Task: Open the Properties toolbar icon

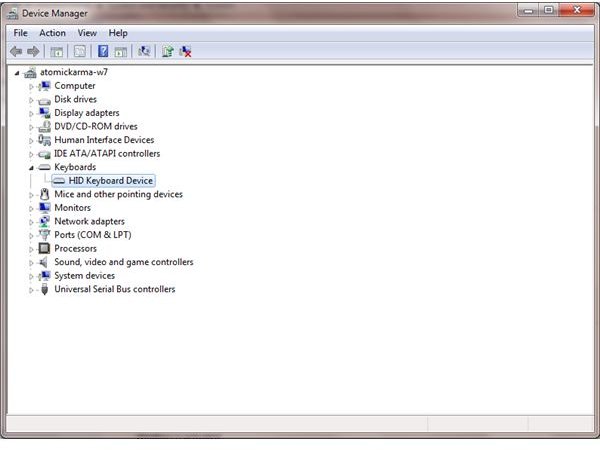Action: [80, 51]
